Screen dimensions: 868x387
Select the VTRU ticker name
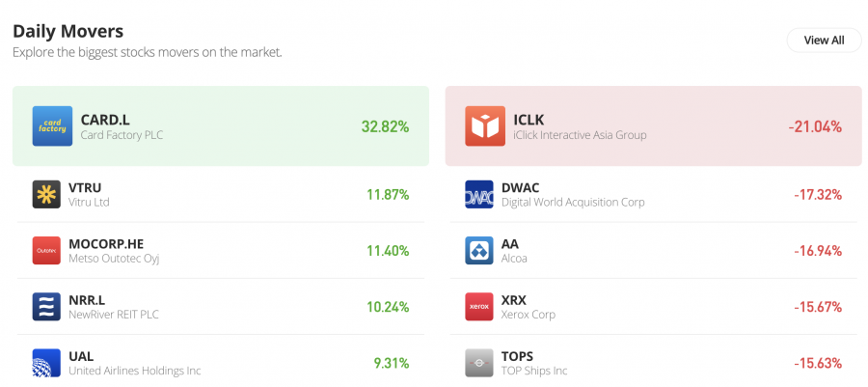coord(85,187)
